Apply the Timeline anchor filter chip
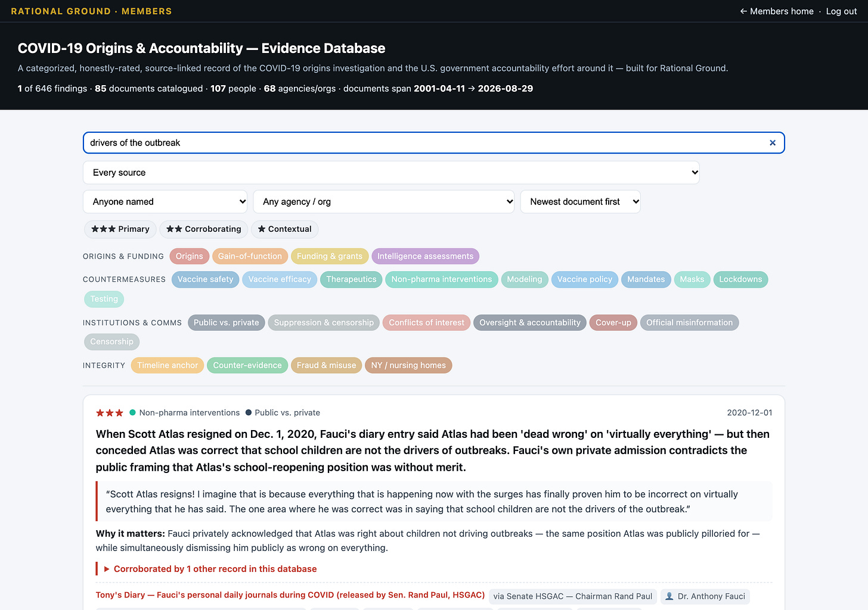The width and height of the screenshot is (868, 610). click(x=168, y=366)
